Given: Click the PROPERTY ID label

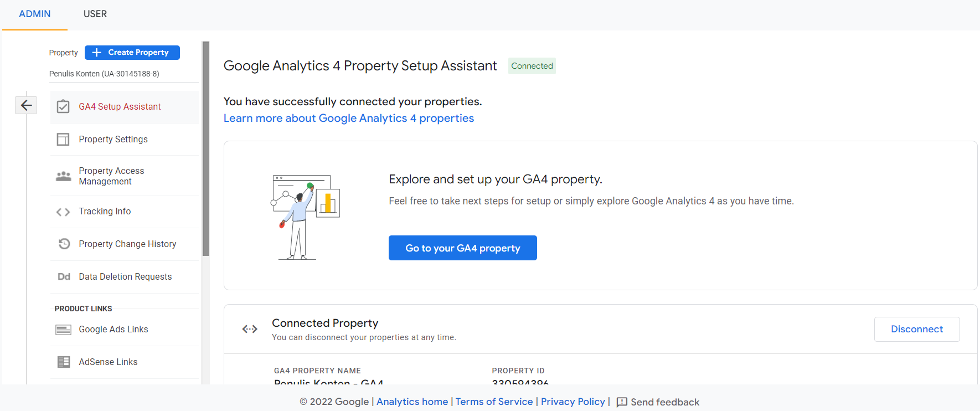Looking at the screenshot, I should point(518,371).
